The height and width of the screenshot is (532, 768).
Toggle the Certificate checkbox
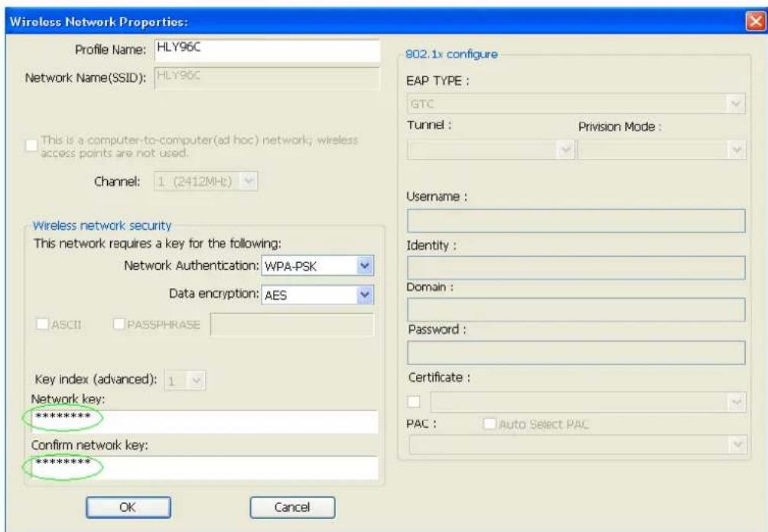click(x=414, y=400)
